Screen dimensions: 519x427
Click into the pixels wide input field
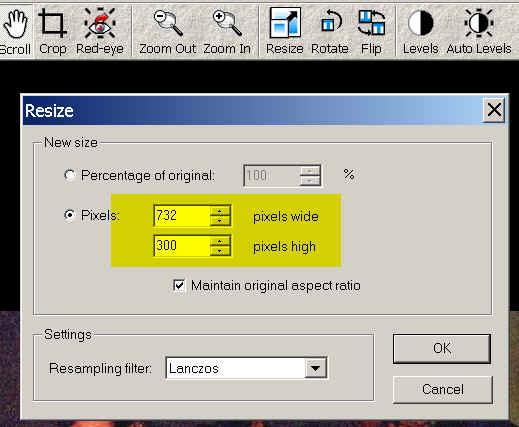(182, 215)
